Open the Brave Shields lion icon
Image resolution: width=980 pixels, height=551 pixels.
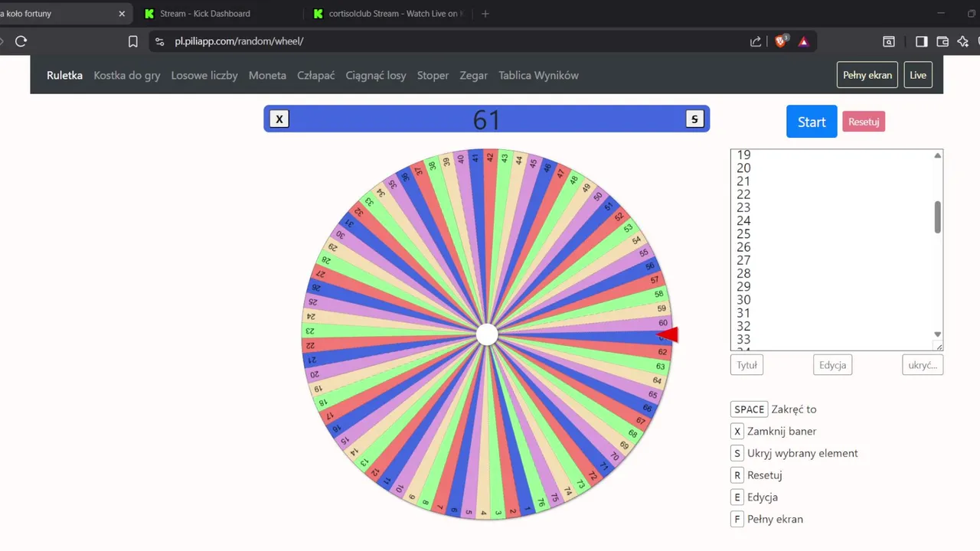781,41
